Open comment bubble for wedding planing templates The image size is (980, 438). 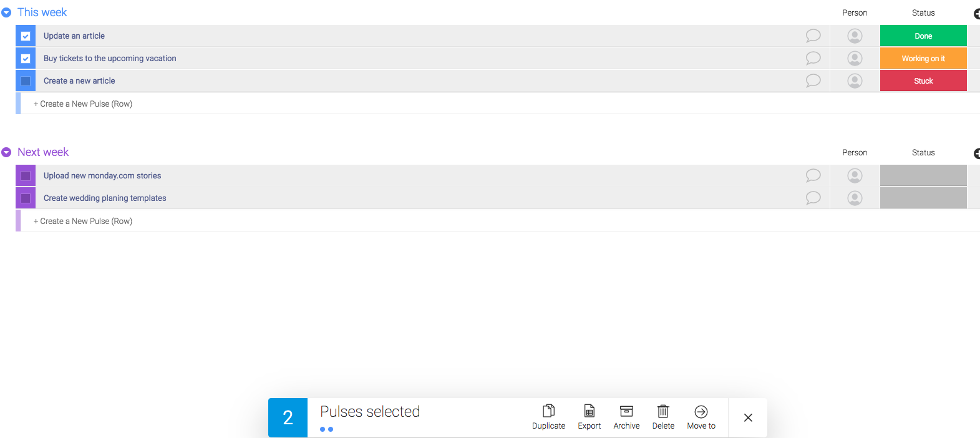[x=813, y=198]
